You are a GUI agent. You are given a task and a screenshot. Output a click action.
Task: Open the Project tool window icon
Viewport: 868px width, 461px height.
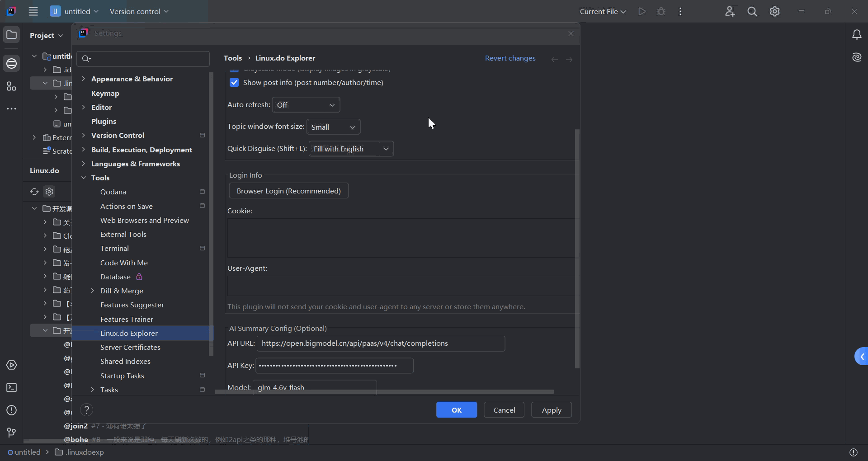pyautogui.click(x=12, y=35)
